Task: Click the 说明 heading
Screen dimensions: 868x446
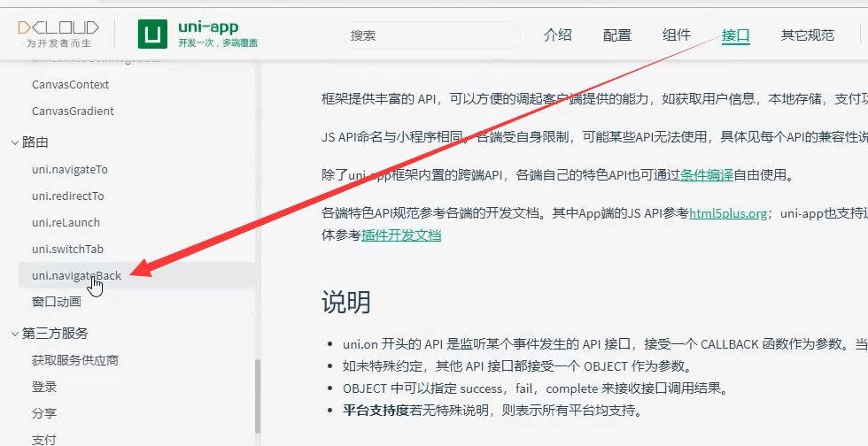Action: point(346,303)
